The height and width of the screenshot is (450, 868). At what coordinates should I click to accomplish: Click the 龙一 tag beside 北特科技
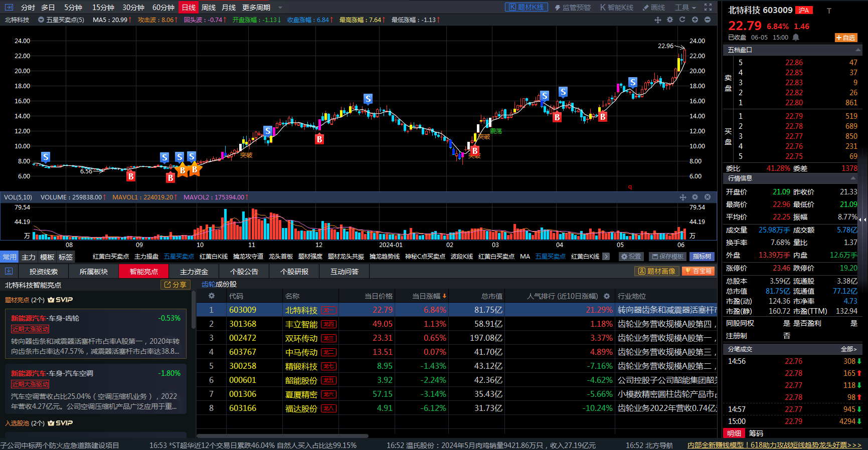pyautogui.click(x=328, y=310)
